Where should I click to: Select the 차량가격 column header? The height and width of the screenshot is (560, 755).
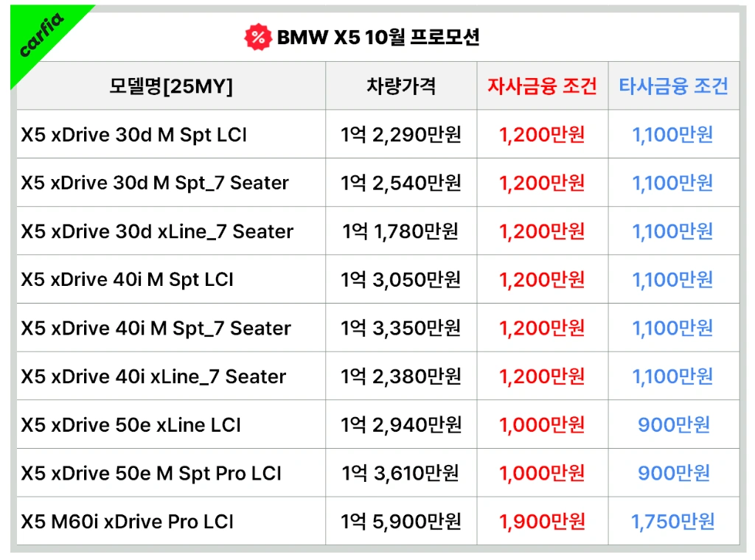pos(400,86)
